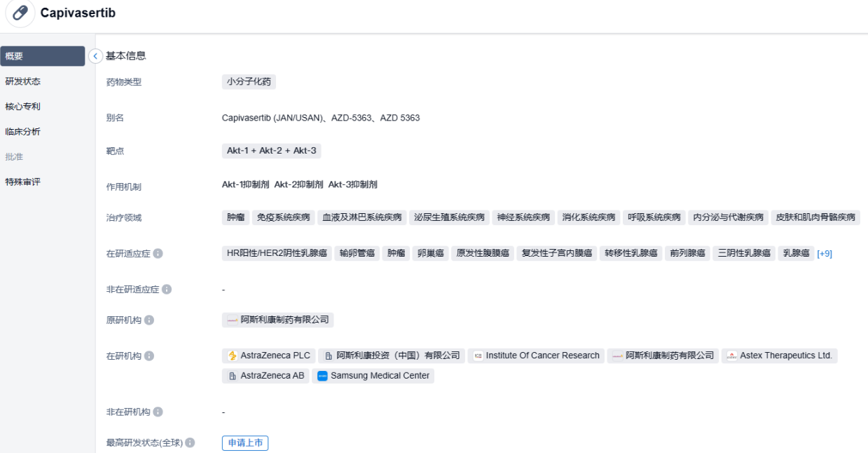
Task: Click the pill drug icon beside Capivasertib
Action: point(20,13)
